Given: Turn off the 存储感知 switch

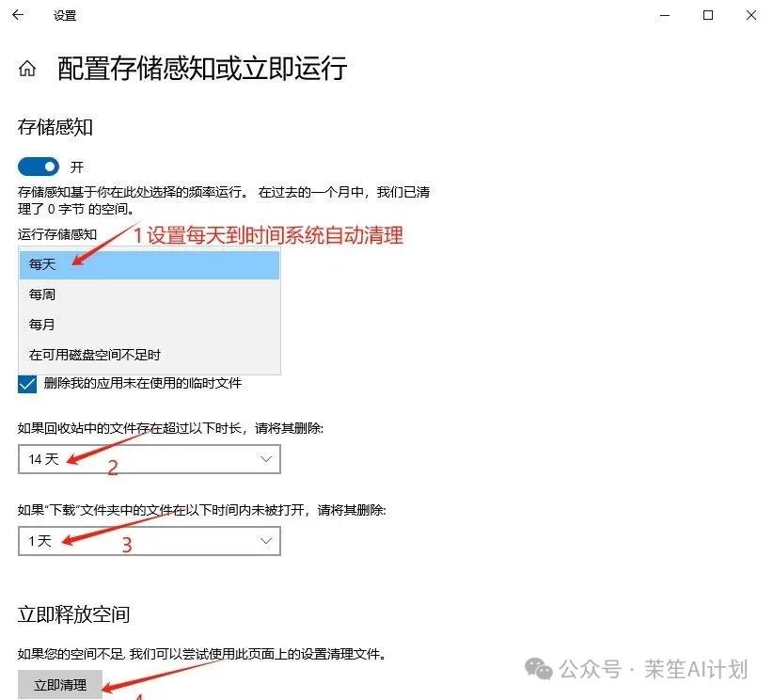Looking at the screenshot, I should coord(39,167).
